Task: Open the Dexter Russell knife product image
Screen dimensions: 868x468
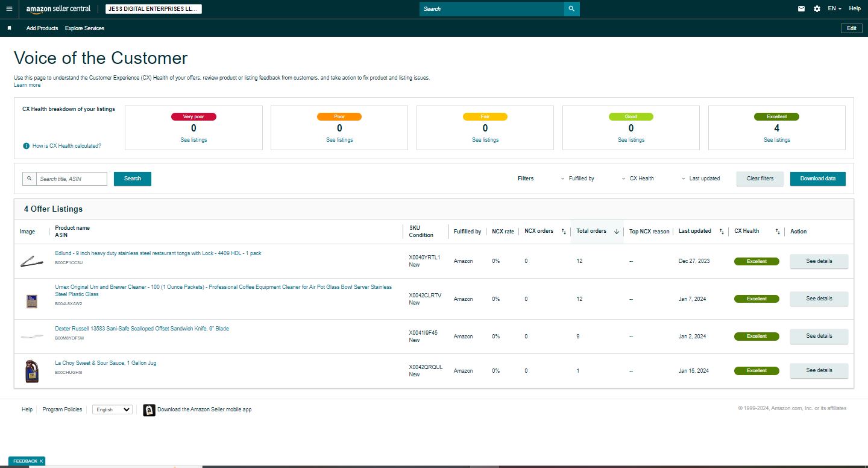Action: (32, 336)
